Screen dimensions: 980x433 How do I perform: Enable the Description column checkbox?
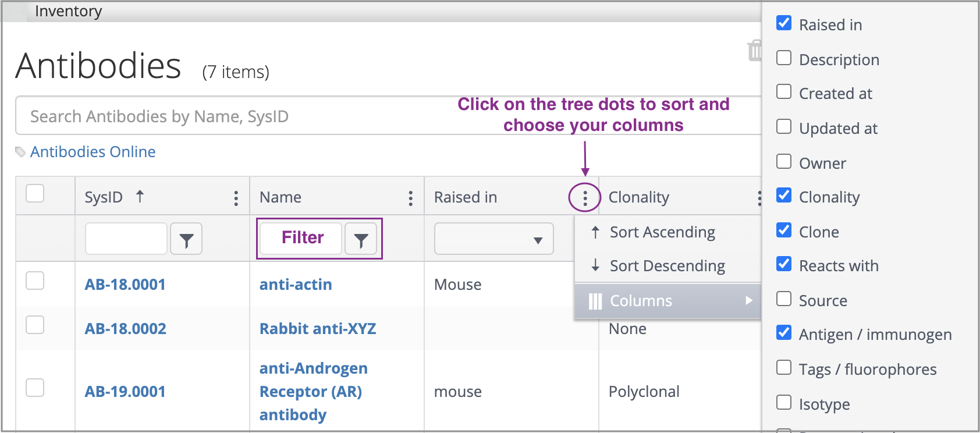[784, 58]
